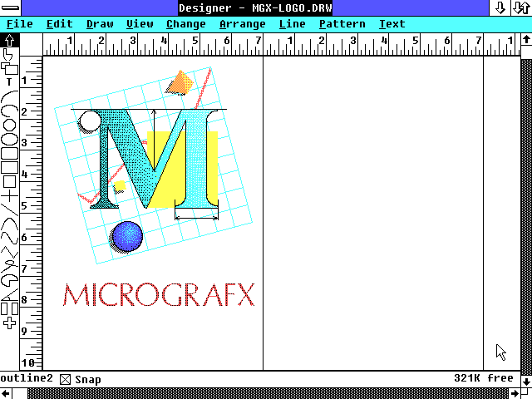Open the Change menu
This screenshot has height=399, width=532.
186,24
